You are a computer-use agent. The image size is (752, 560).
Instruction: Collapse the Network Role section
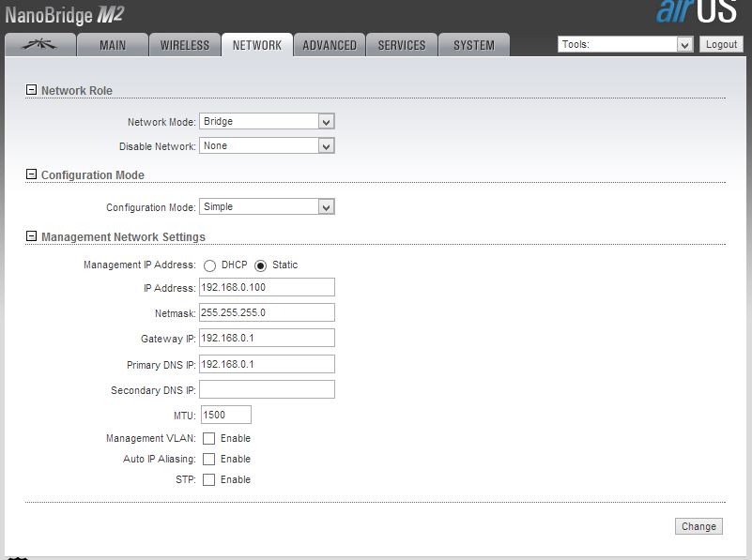pos(31,89)
